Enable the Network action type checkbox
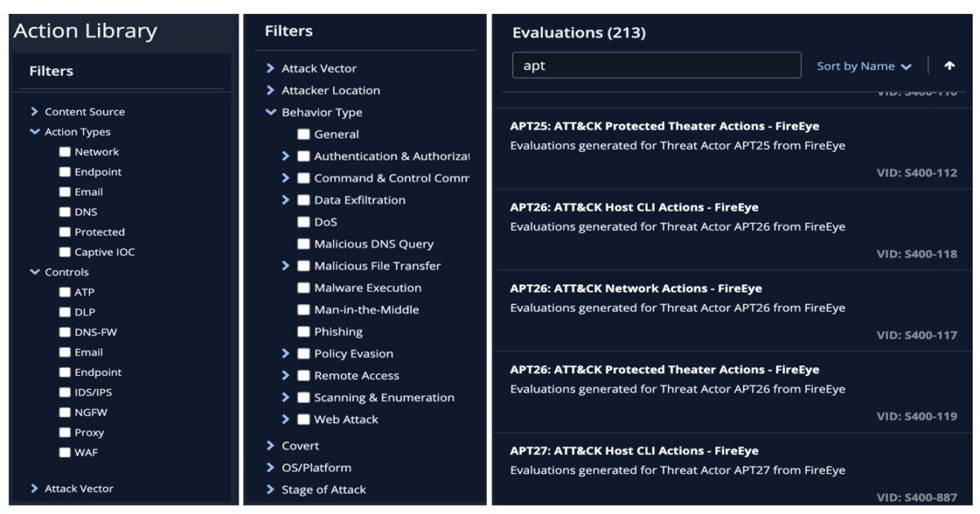The height and width of the screenshot is (514, 980). tap(65, 152)
